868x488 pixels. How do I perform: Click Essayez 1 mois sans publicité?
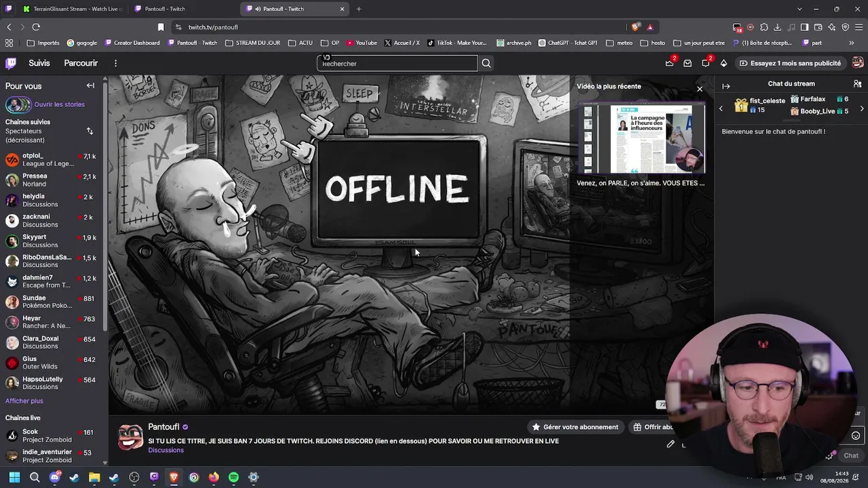(790, 63)
